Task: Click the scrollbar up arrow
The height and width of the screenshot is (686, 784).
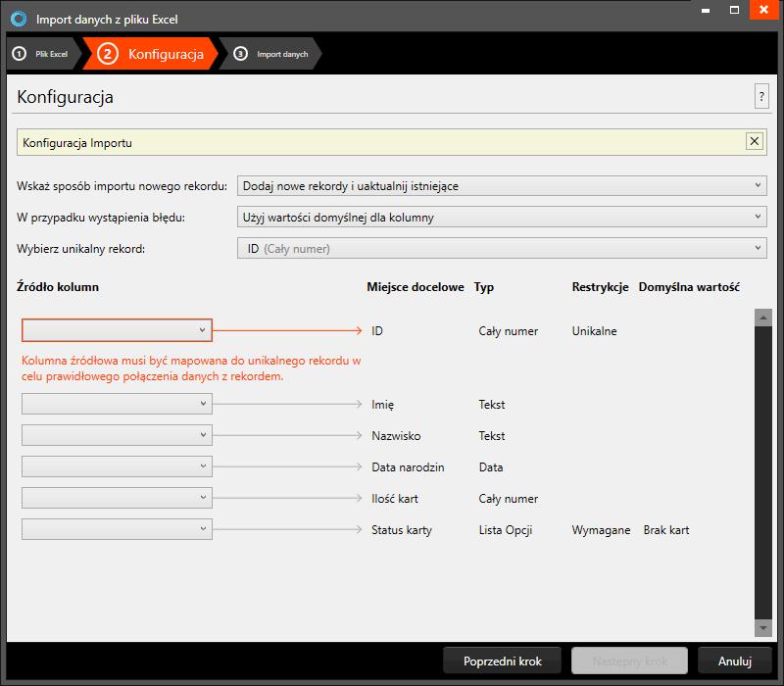Action: click(x=763, y=318)
